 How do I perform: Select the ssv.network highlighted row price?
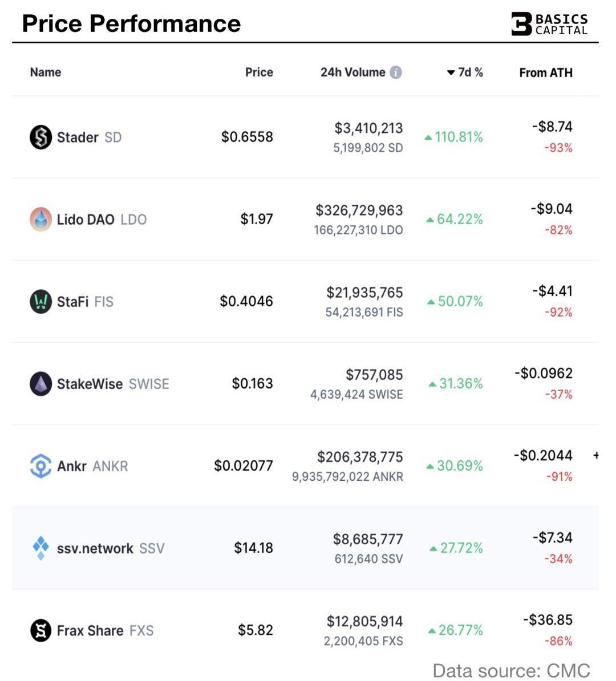[x=253, y=548]
